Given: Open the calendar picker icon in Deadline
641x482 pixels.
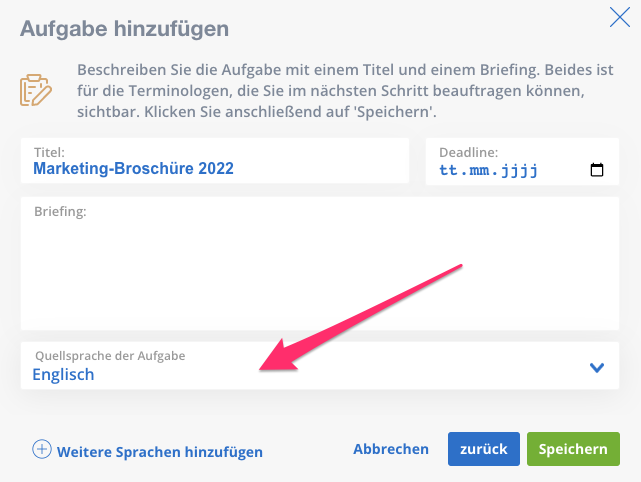Looking at the screenshot, I should tap(597, 169).
